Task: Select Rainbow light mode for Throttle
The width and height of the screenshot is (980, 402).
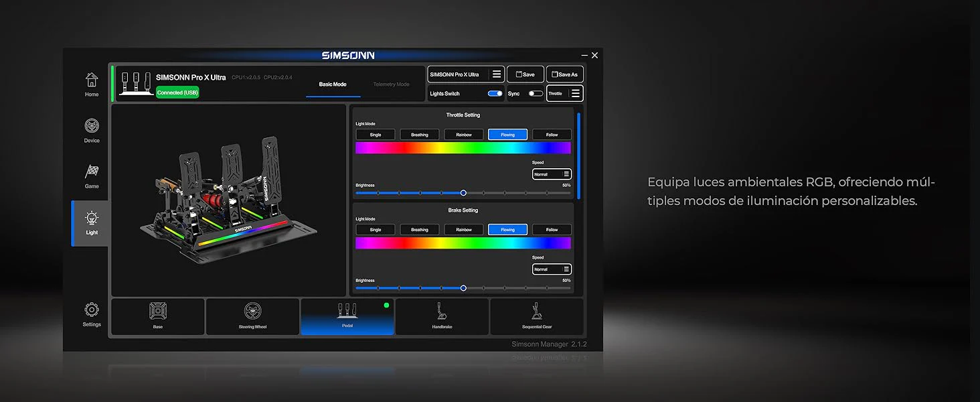Action: point(464,135)
